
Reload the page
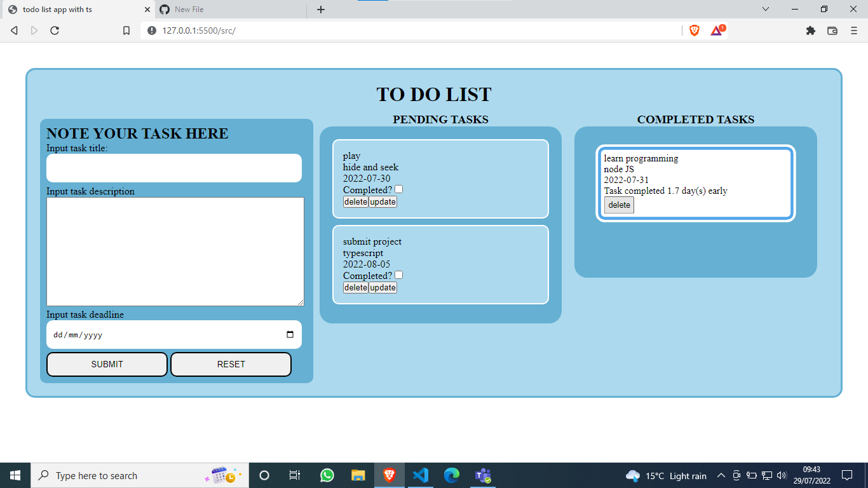coord(55,30)
